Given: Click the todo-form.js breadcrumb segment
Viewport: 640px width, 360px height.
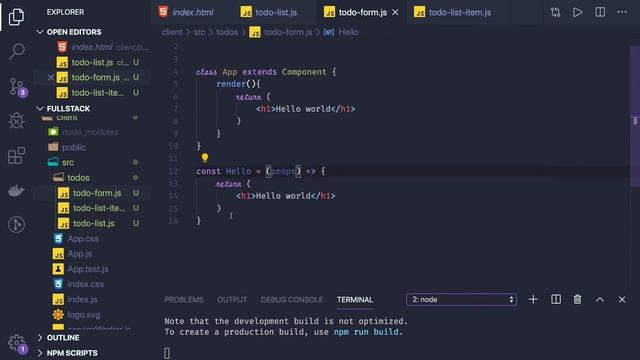Looking at the screenshot, I should click(x=281, y=32).
